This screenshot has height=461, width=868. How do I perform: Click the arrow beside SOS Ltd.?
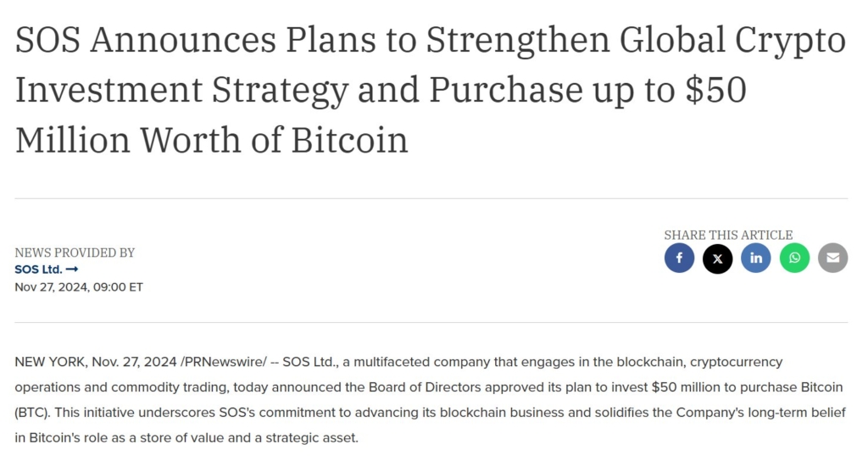tap(72, 269)
